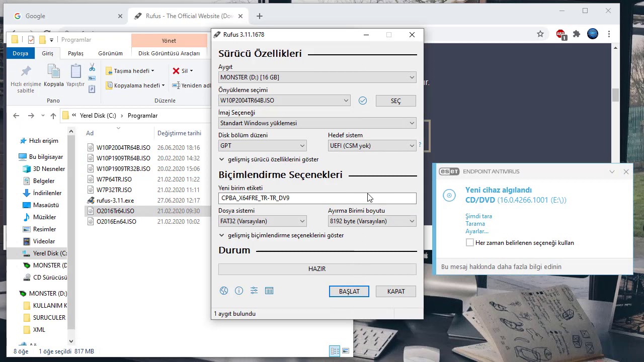Image resolution: width=644 pixels, height=362 pixels.
Task: Check 'Her zaman belirlenen seçeneği kullan' box
Action: click(x=470, y=242)
